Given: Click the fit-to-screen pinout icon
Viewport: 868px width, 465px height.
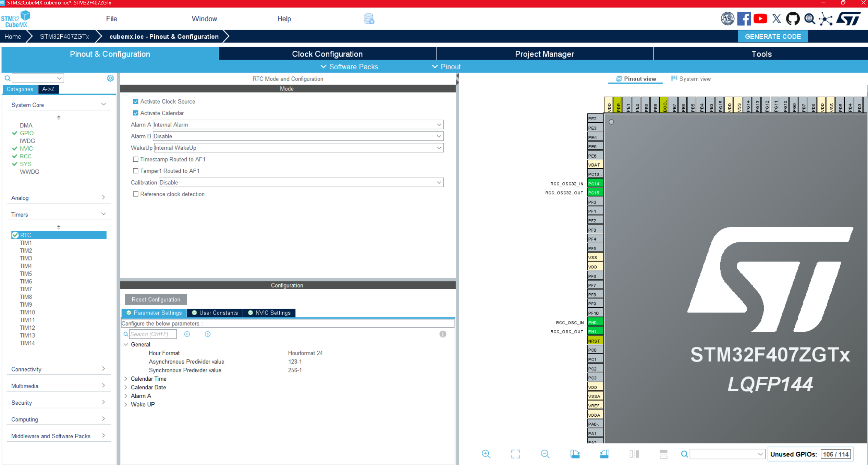Looking at the screenshot, I should click(x=515, y=454).
